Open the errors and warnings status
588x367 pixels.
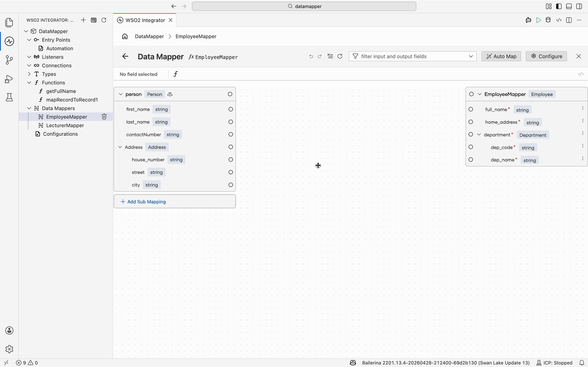click(x=26, y=363)
